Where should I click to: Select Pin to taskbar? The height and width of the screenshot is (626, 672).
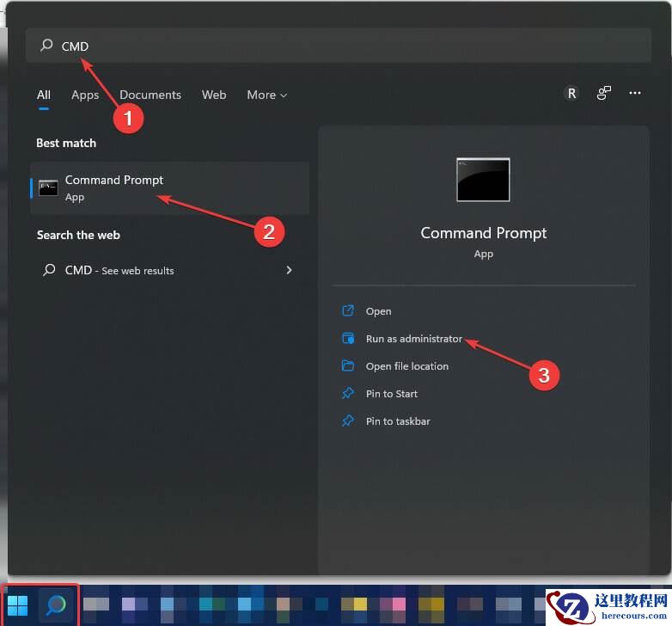point(398,421)
